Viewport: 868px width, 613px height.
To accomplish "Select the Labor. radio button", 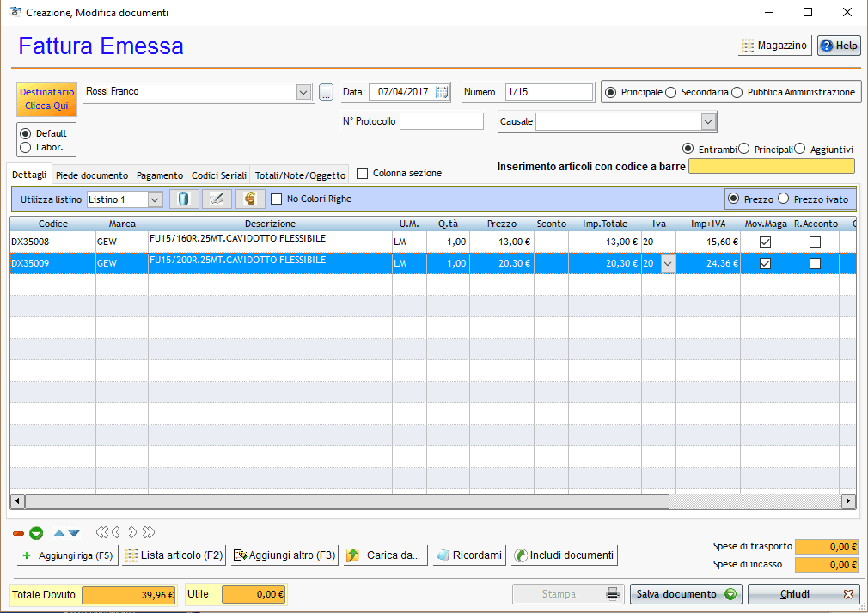I will click(x=26, y=147).
